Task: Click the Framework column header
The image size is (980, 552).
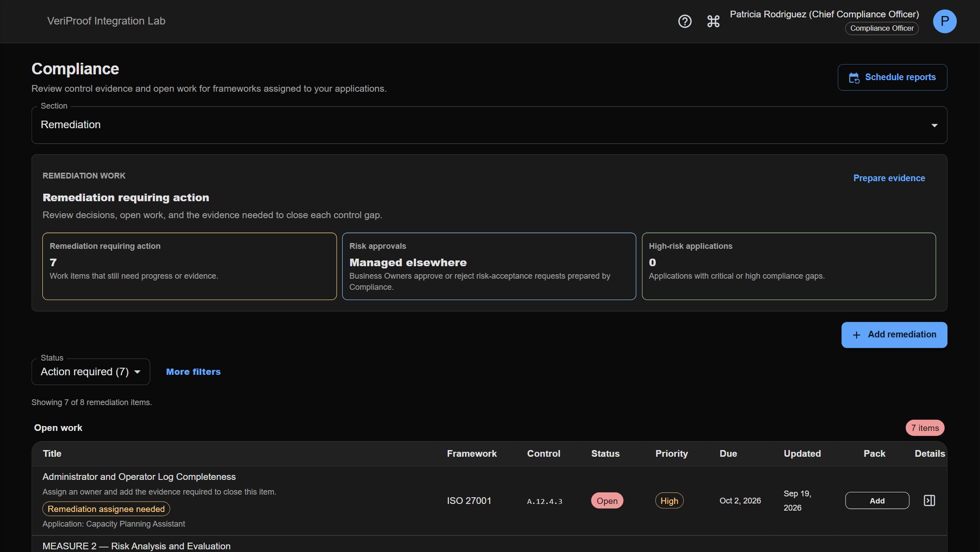Action: point(472,454)
